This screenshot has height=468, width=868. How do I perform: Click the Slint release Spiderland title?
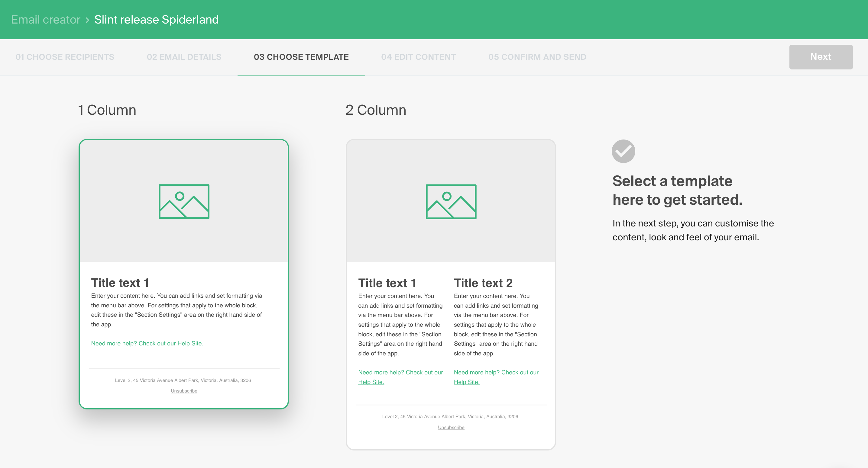pyautogui.click(x=156, y=20)
